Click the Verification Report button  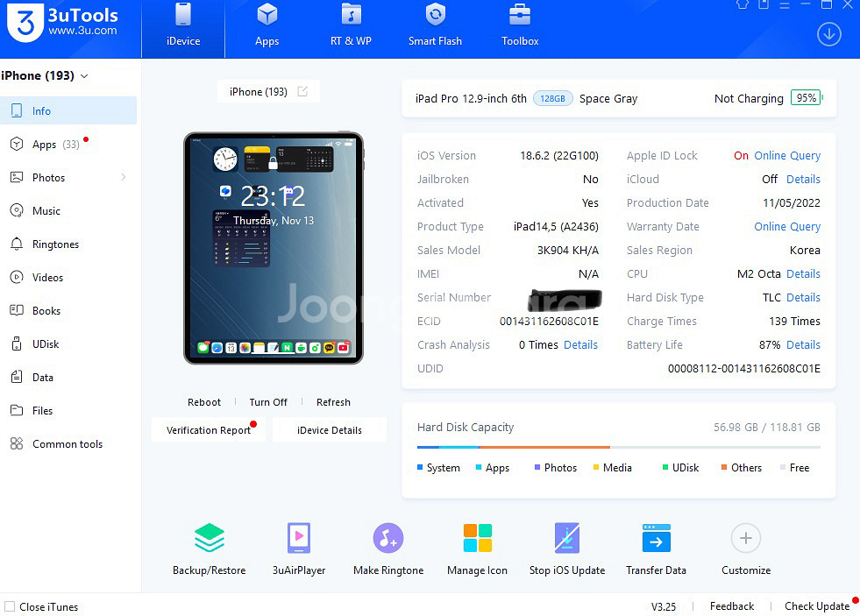coord(209,430)
